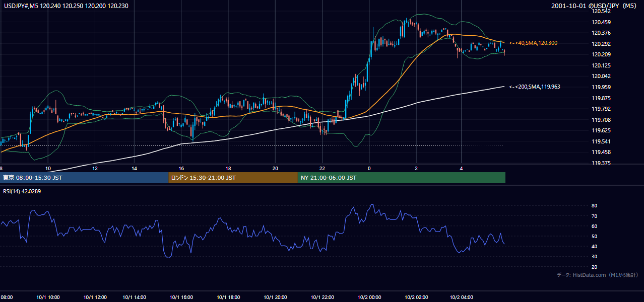This screenshot has width=644, height=302.
Task: Click price level 119.375 on the axis
Action: click(x=601, y=163)
